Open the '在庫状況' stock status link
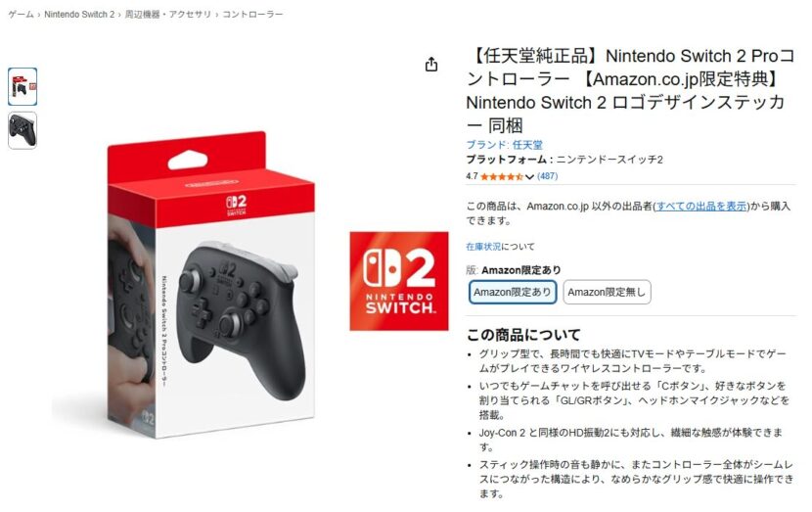This screenshot has height=512, width=812. 483,247
